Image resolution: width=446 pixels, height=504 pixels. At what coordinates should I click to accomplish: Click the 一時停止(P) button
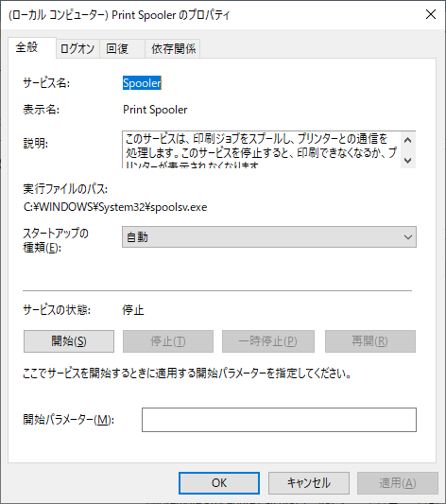click(x=268, y=341)
